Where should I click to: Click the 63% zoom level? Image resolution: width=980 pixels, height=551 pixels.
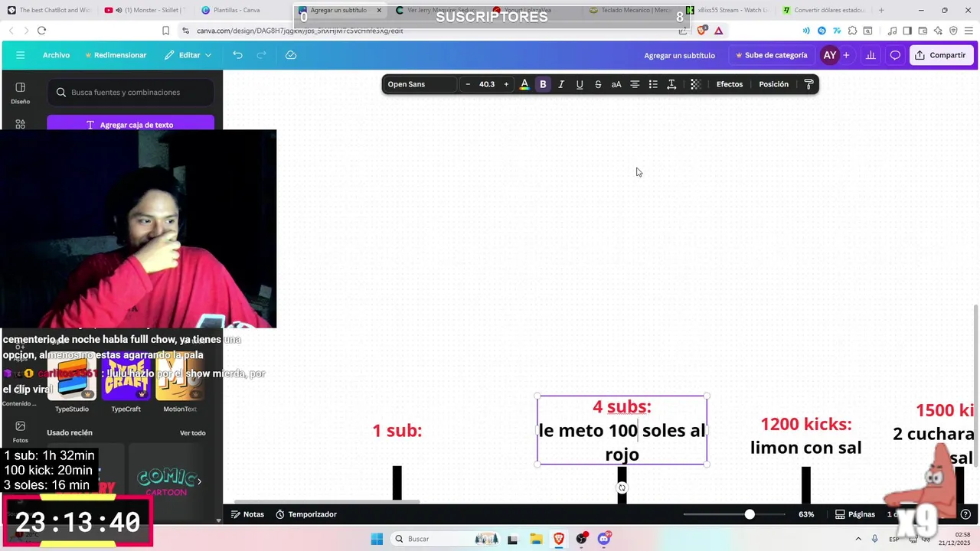806,514
